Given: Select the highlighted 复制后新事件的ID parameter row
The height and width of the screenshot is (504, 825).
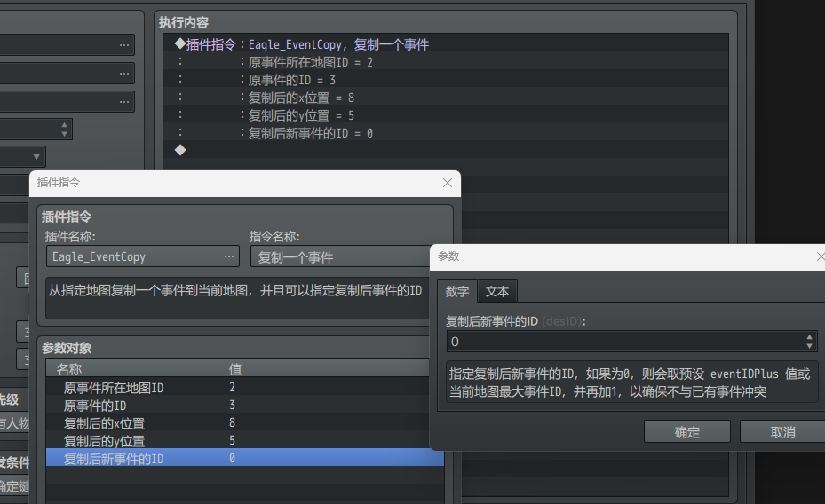Looking at the screenshot, I should (245, 458).
